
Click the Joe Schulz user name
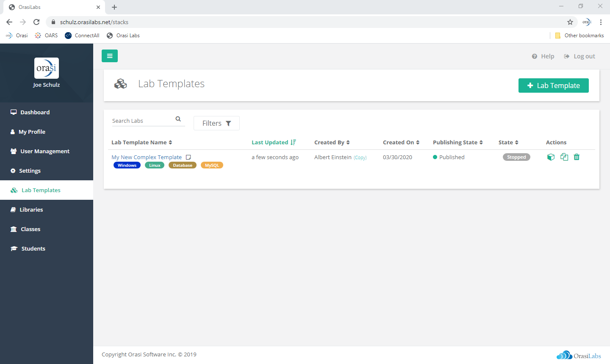(x=47, y=85)
